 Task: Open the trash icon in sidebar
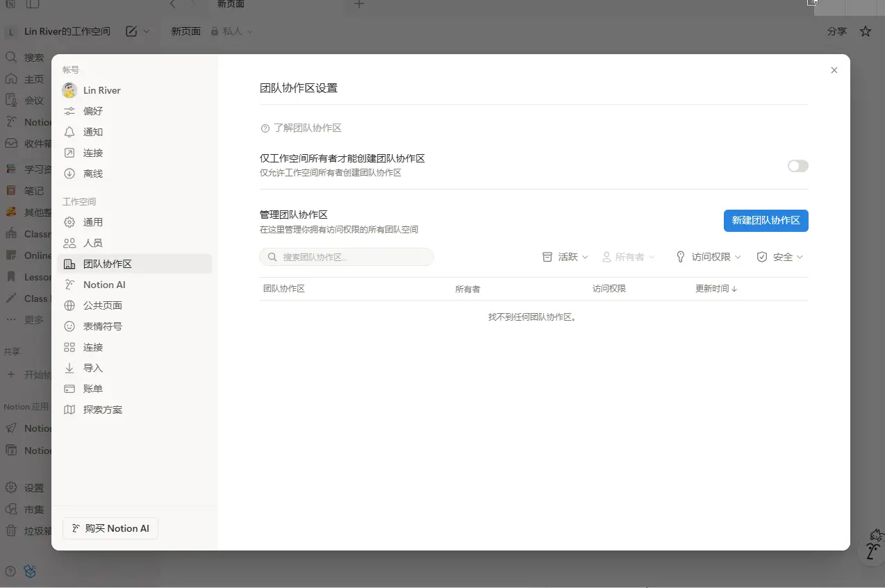11,531
